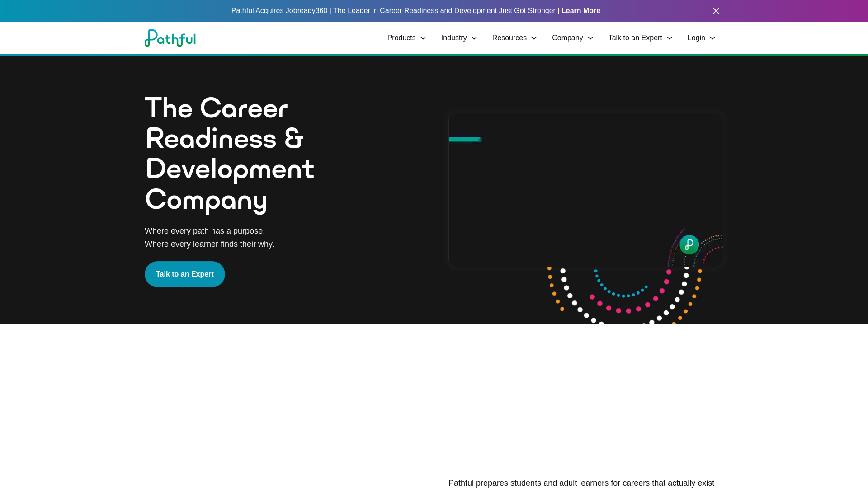Expand the Resources chevron arrow
The width and height of the screenshot is (868, 488).
point(534,38)
